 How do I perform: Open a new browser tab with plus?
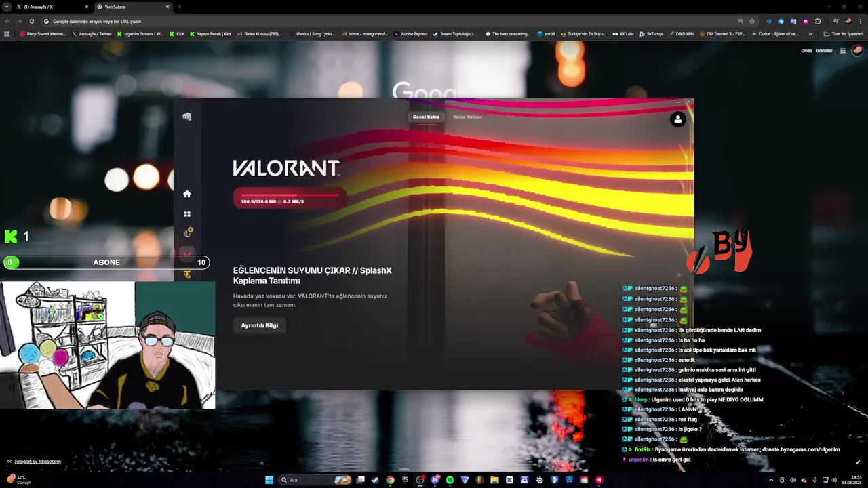(x=180, y=7)
